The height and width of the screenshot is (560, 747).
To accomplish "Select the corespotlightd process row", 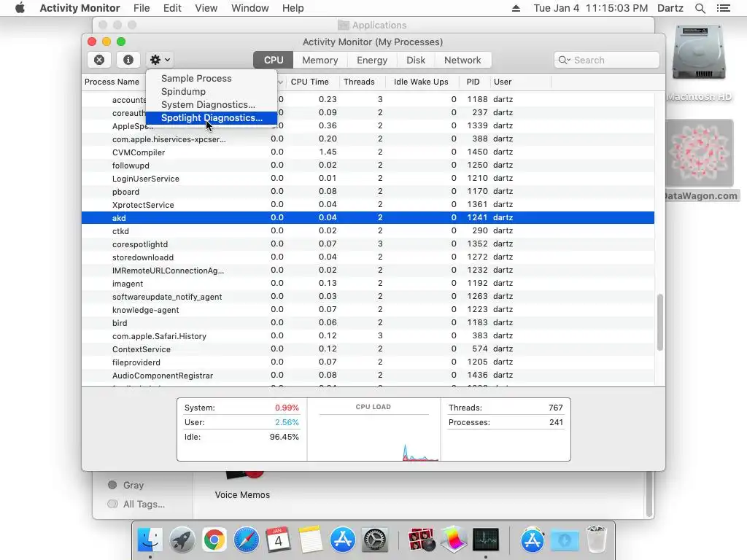I will click(x=368, y=244).
